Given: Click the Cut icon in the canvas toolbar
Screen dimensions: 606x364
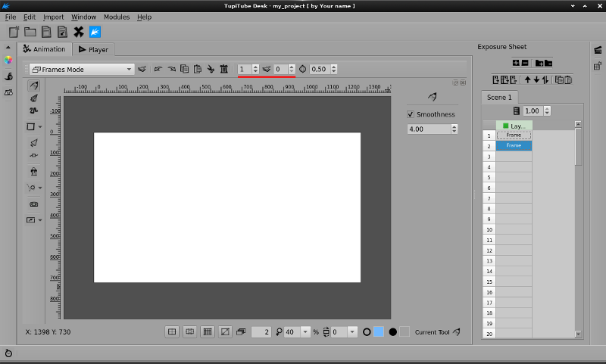Looking at the screenshot, I should tap(211, 69).
